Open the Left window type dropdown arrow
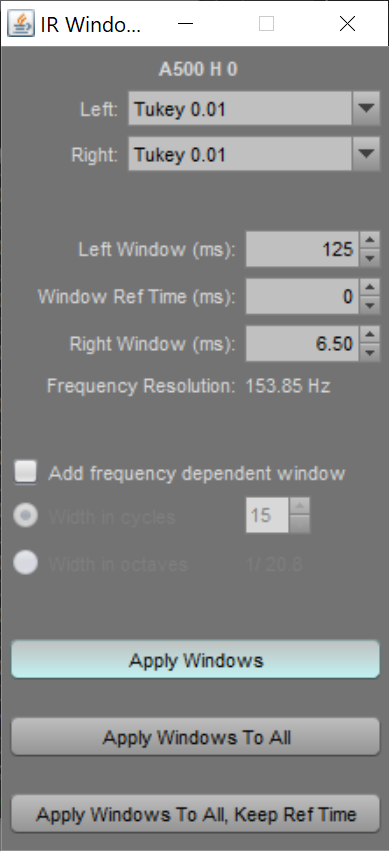This screenshot has width=389, height=851. pos(366,109)
